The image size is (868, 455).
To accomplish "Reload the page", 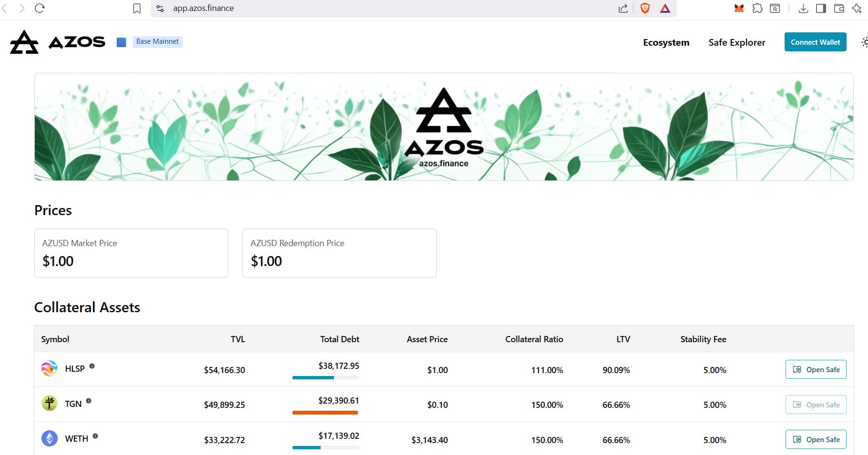I will click(x=40, y=8).
